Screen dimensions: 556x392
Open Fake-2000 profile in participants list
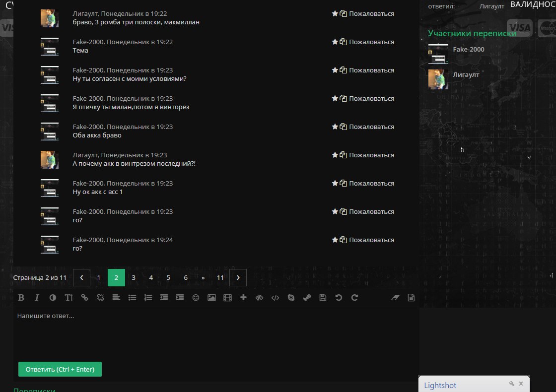(x=469, y=49)
